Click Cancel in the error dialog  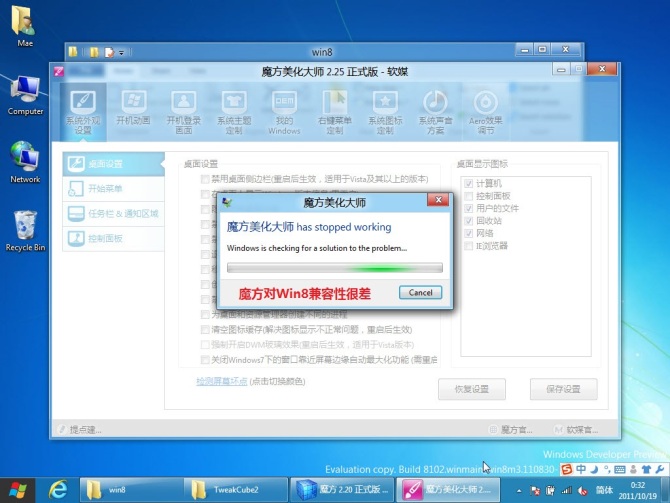[x=420, y=293]
